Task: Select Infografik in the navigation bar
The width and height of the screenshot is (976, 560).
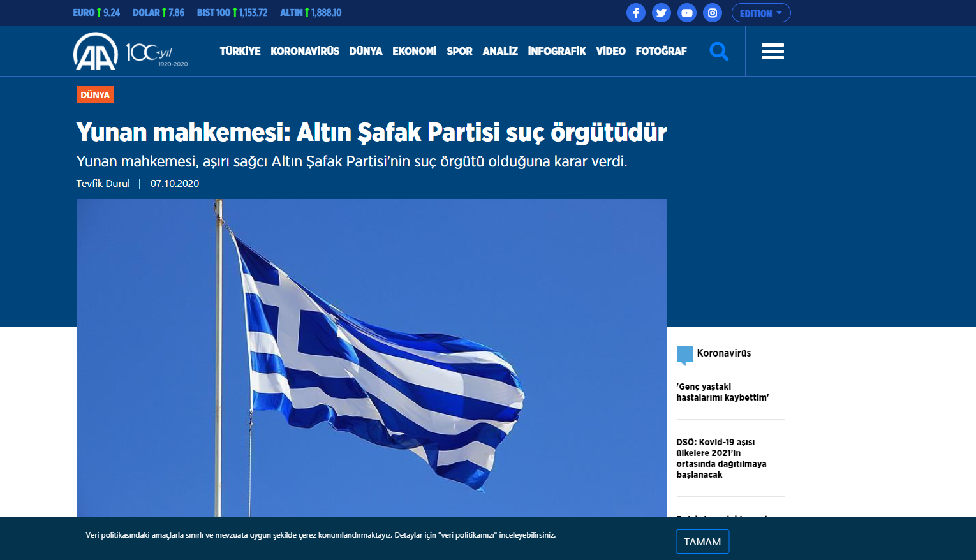Action: 556,51
